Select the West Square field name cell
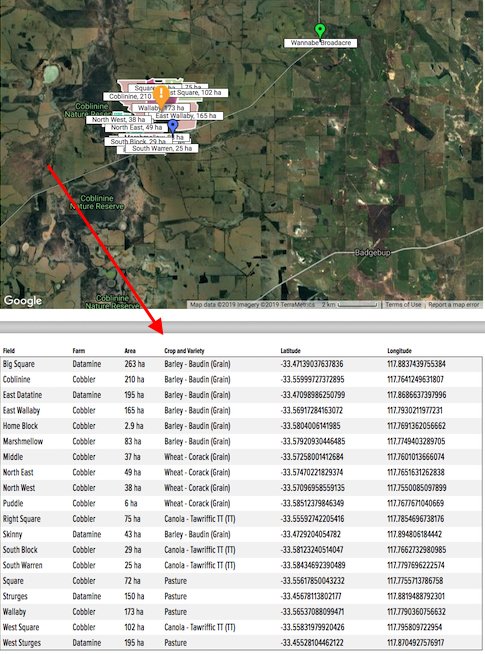The width and height of the screenshot is (485, 654). pyautogui.click(x=21, y=627)
